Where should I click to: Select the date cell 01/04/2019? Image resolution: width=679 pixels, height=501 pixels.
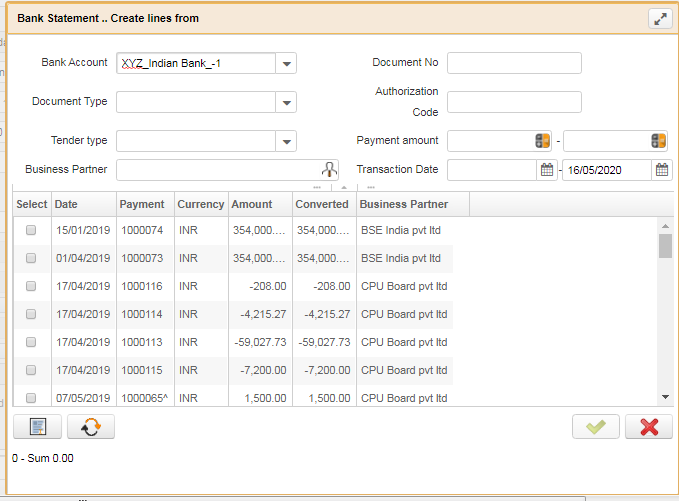point(83,259)
